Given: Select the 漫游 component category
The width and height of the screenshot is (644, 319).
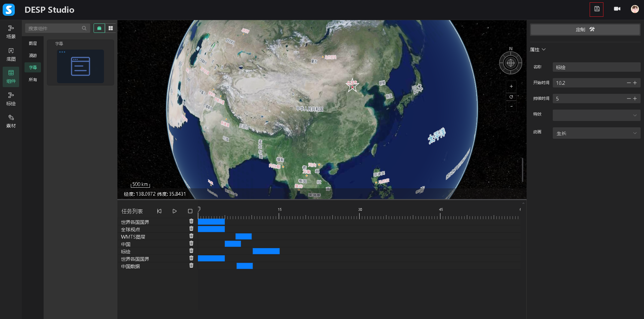Looking at the screenshot, I should click(33, 56).
